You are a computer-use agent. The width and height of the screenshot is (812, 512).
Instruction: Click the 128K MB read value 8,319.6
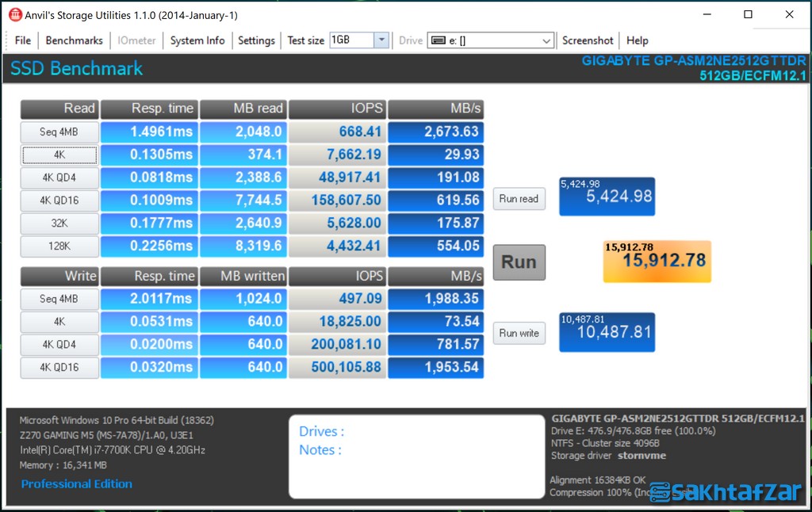point(243,246)
